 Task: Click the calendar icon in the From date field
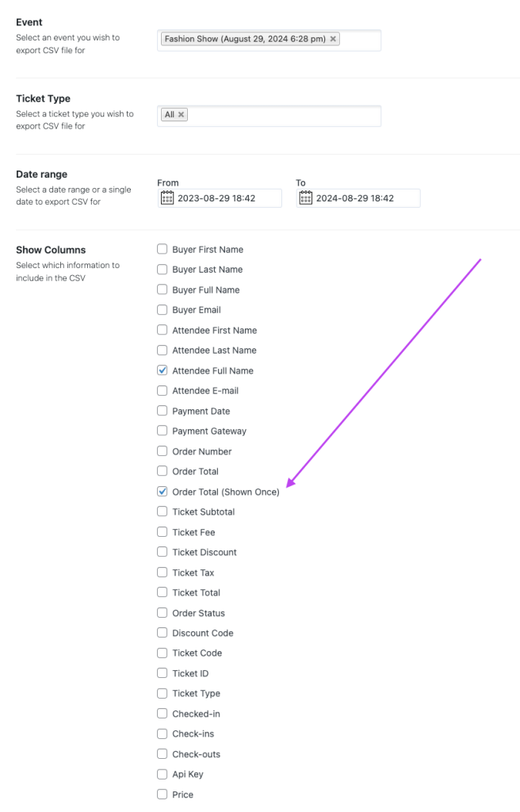tap(167, 198)
